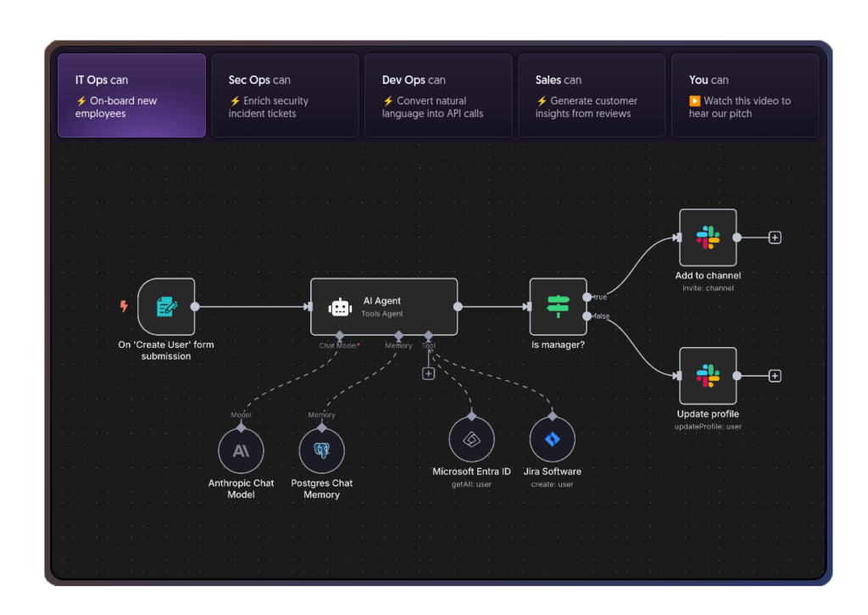The height and width of the screenshot is (615, 868).
Task: Open the Slack 'Update profile' node
Action: pyautogui.click(x=708, y=375)
